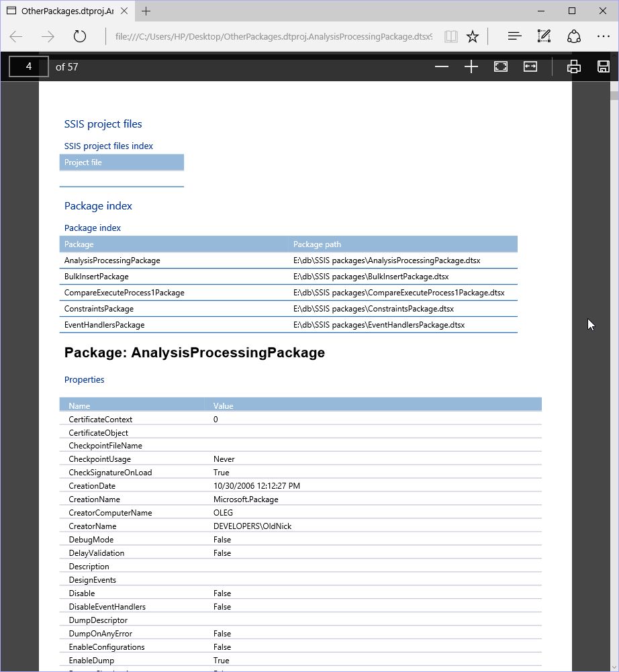This screenshot has width=619, height=672.
Task: Open the Project file link
Action: pos(83,162)
